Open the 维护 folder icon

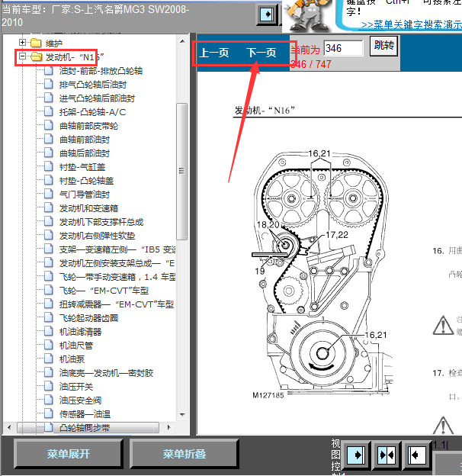36,43
